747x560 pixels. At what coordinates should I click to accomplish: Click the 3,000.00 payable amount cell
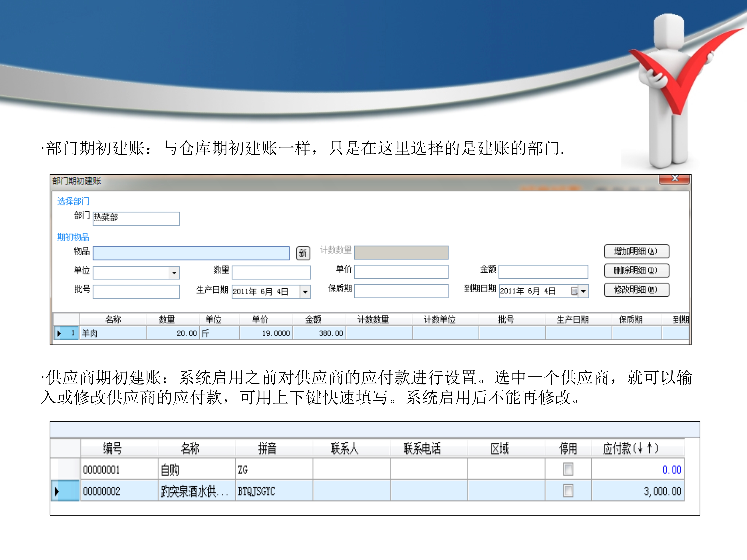pos(638,491)
